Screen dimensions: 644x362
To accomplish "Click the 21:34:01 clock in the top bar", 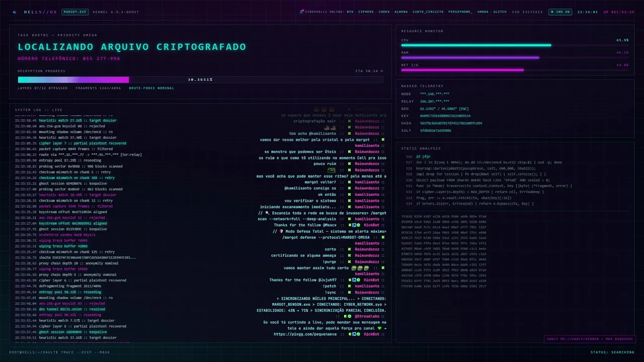I will click(x=588, y=12).
